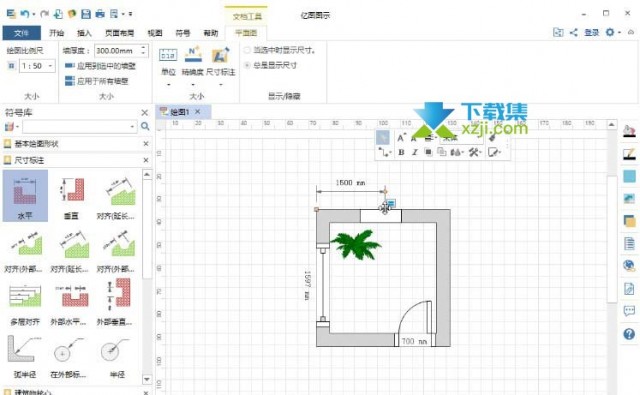
Task: Open the hyperlink globe sidebar icon
Action: [x=629, y=266]
